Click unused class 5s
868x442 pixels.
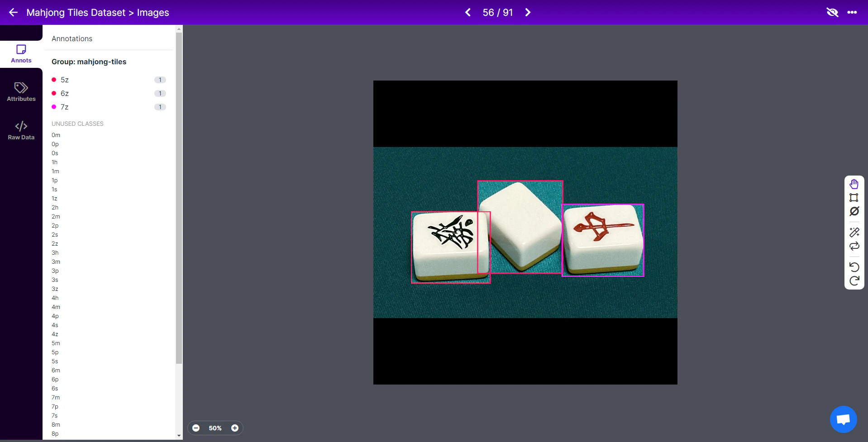(55, 361)
